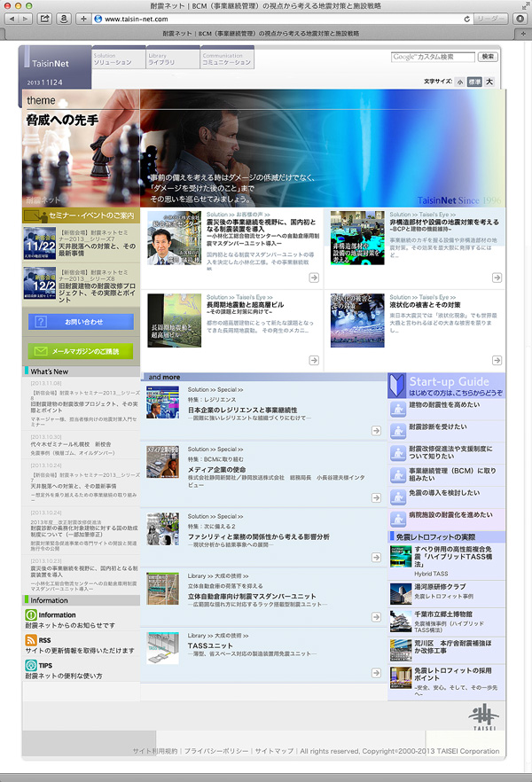Image resolution: width=532 pixels, height=782 pixels.
Task: Set text size to large 大
Action: (489, 82)
